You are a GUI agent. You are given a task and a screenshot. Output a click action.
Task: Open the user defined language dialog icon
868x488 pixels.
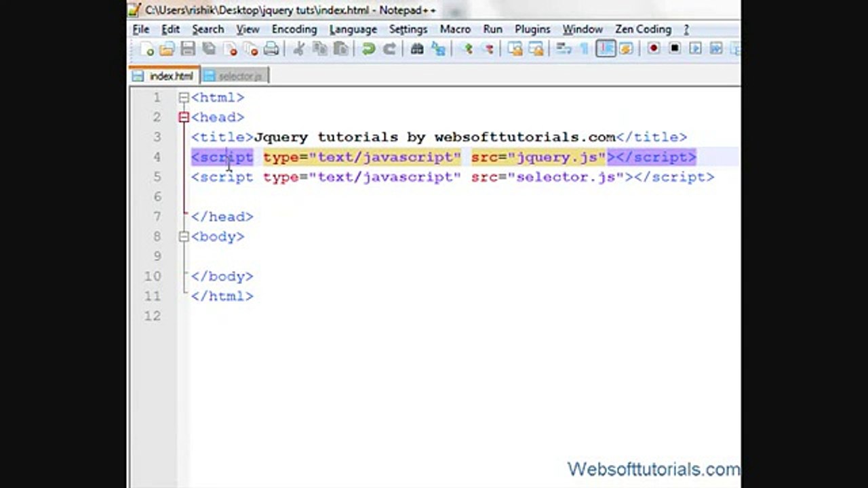tap(626, 49)
